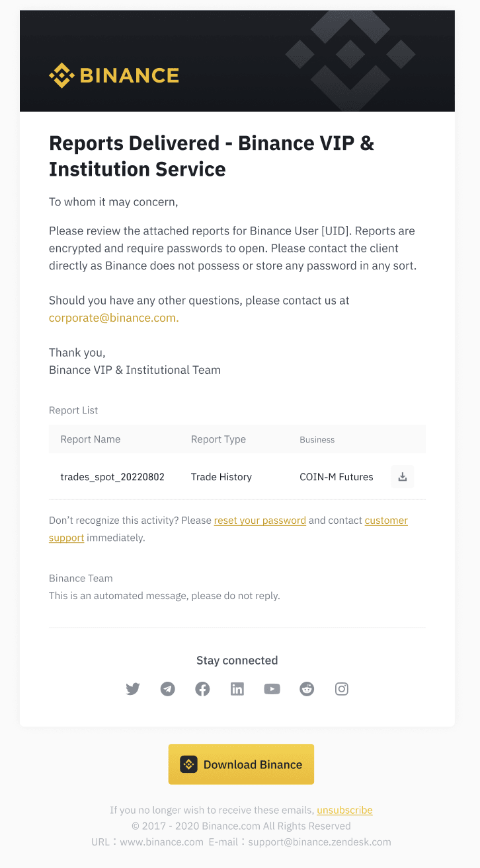Open the Reddit icon

[307, 689]
